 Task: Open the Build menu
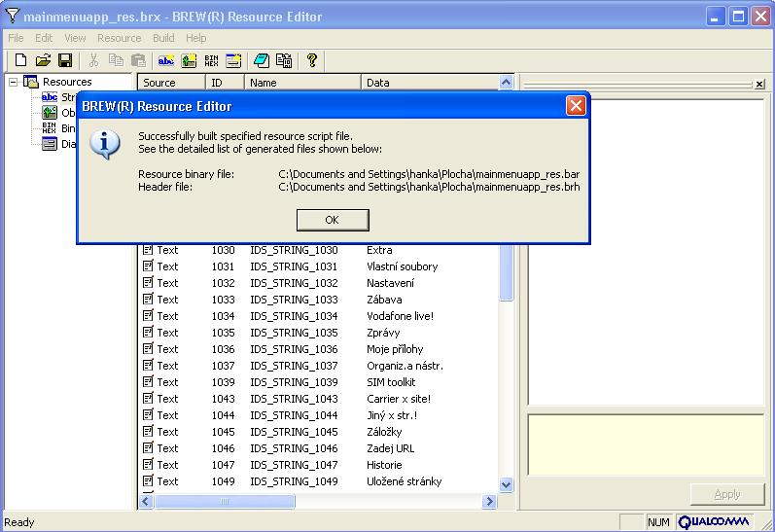coord(163,38)
